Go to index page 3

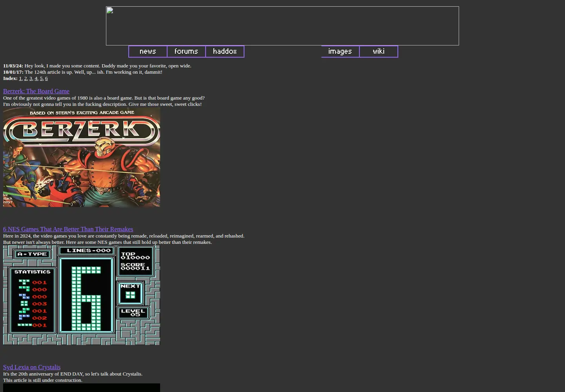31,78
